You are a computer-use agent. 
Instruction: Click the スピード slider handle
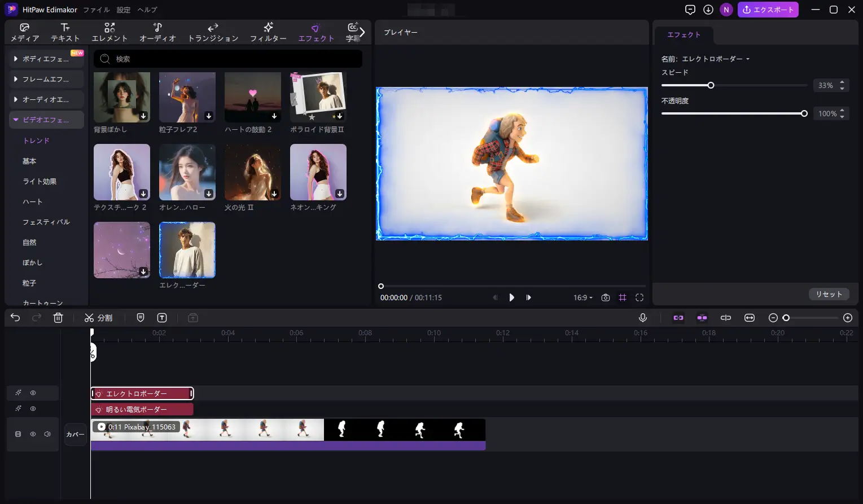pyautogui.click(x=711, y=85)
